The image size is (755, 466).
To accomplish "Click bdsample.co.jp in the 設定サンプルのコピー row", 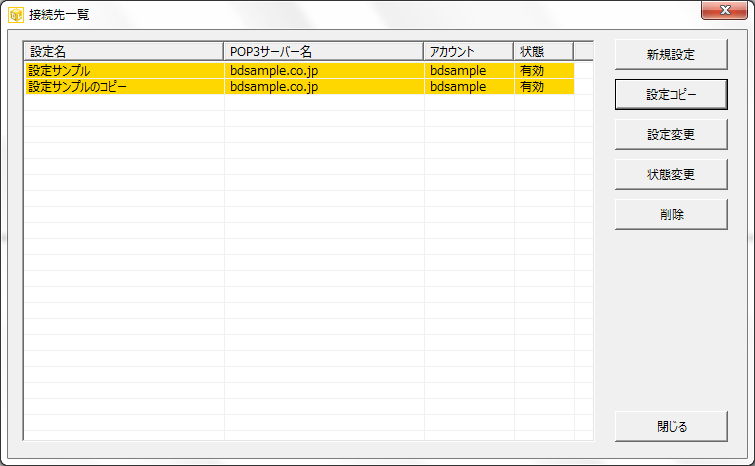I will 274,87.
